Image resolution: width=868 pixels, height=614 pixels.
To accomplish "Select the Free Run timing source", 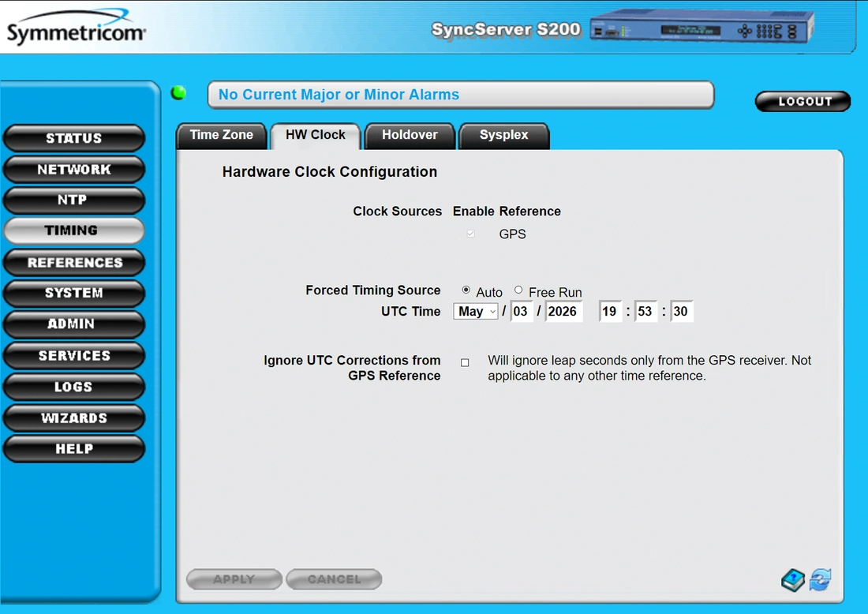I will tap(518, 290).
